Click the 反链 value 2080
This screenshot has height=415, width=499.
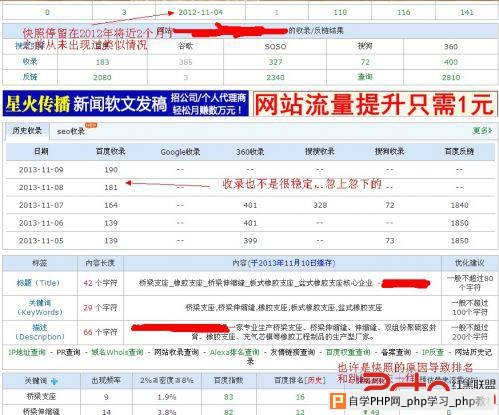point(102,77)
